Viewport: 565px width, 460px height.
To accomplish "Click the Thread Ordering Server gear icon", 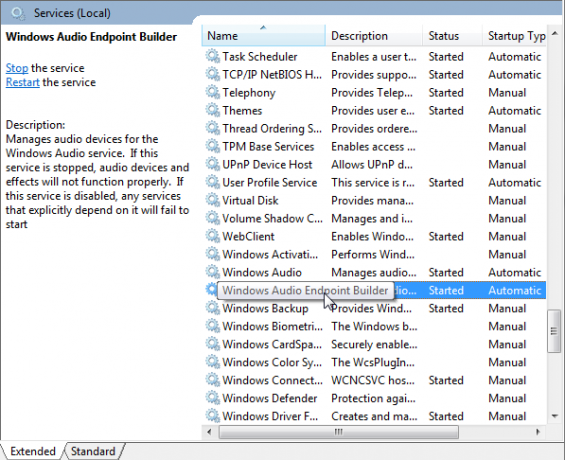I will 212,129.
